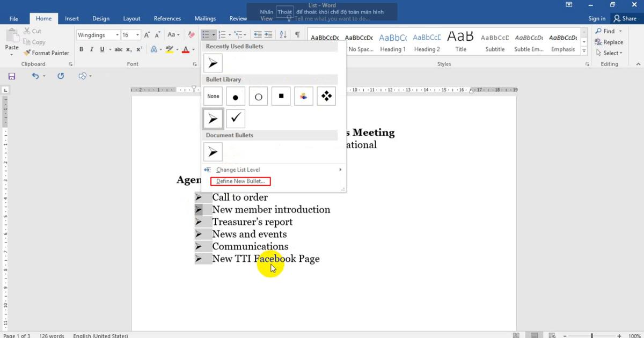Screen dimensions: 644x338
Task: Click the Save icon in quick access toolbar
Action: (x=12, y=76)
